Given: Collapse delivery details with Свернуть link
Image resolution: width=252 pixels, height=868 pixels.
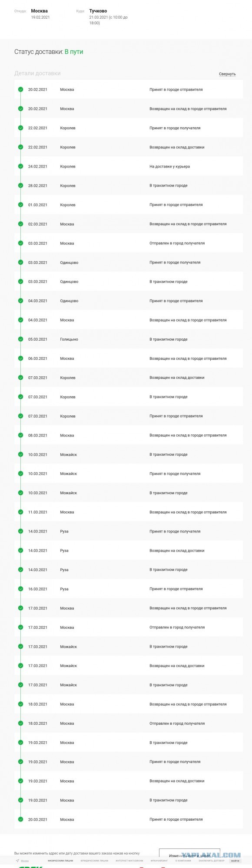Looking at the screenshot, I should [x=227, y=74].
